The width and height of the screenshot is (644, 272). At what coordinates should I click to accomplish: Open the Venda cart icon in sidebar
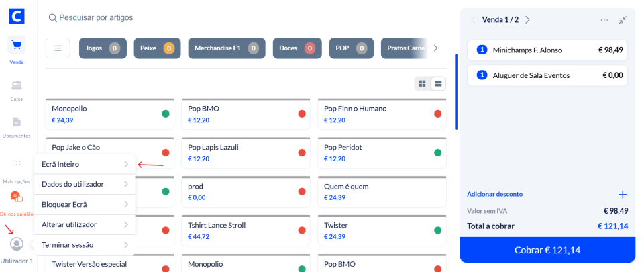(x=17, y=46)
